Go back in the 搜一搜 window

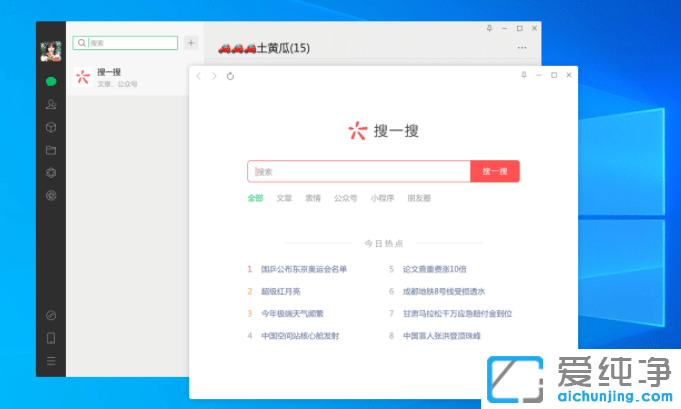tap(198, 76)
